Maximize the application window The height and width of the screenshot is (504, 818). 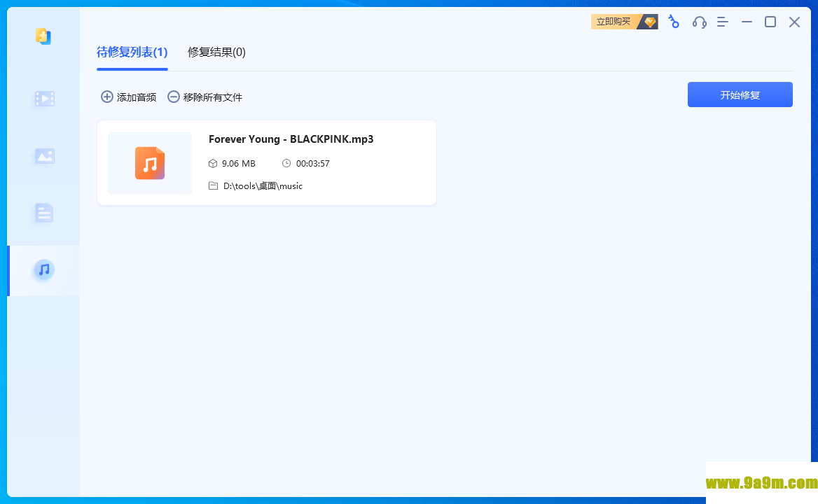tap(770, 22)
